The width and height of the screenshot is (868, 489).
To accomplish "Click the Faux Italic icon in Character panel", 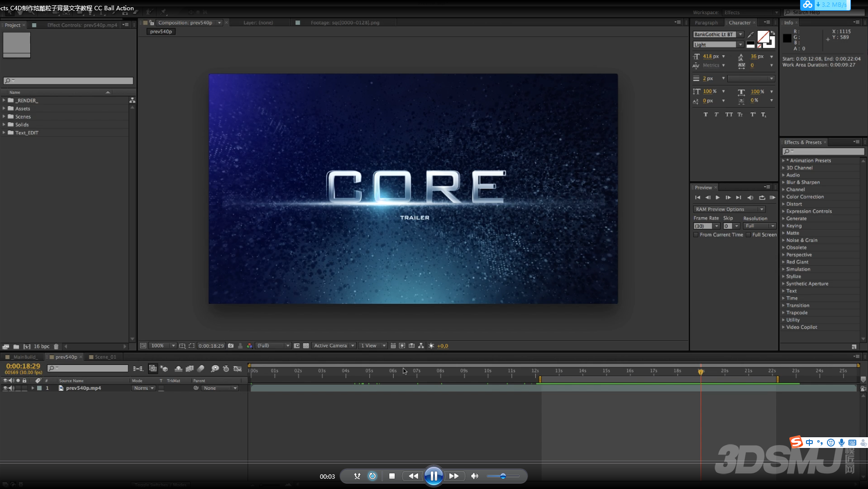I will pos(717,114).
